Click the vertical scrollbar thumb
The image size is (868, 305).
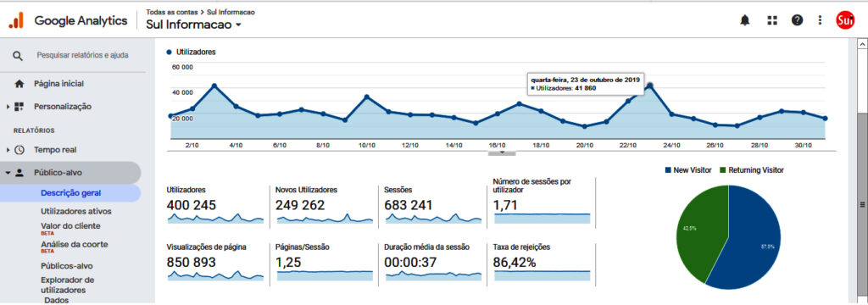[862, 204]
